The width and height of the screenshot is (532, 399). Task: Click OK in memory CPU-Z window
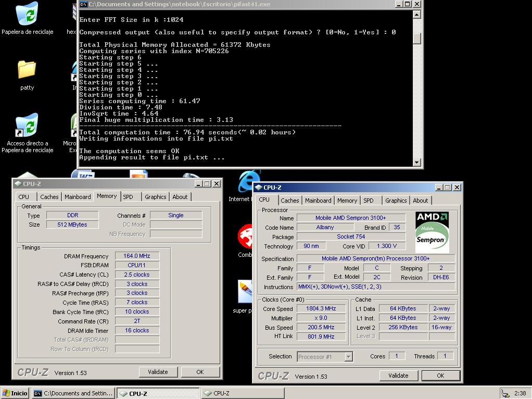click(200, 372)
